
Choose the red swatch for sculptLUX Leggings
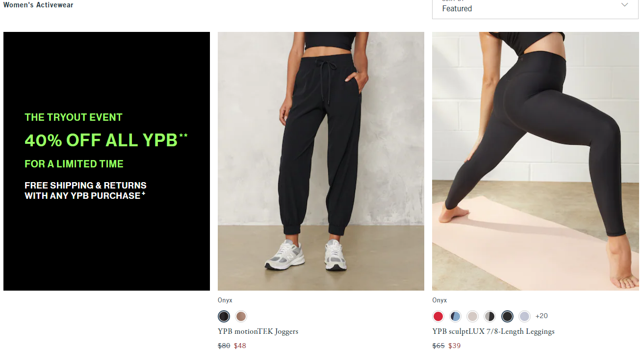tap(438, 316)
